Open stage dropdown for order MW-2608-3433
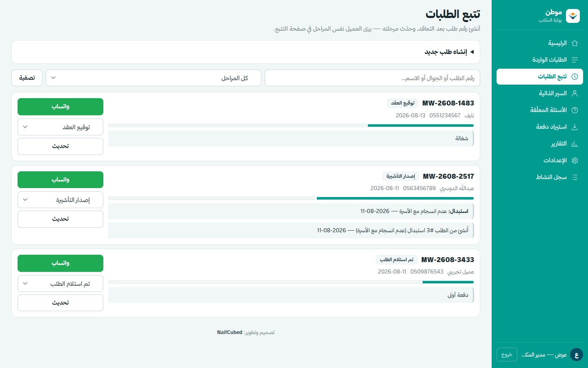 pos(60,284)
